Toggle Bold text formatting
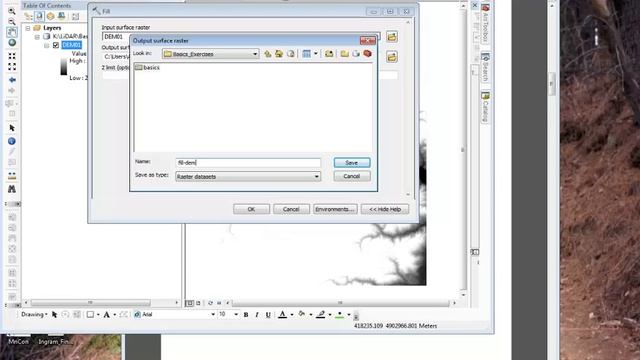Image resolution: width=640 pixels, height=360 pixels. tap(246, 315)
